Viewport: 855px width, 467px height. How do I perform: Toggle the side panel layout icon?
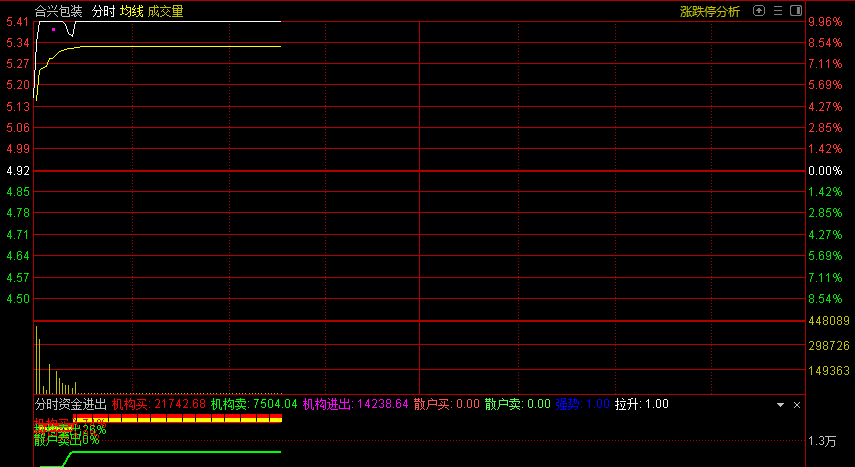796,11
